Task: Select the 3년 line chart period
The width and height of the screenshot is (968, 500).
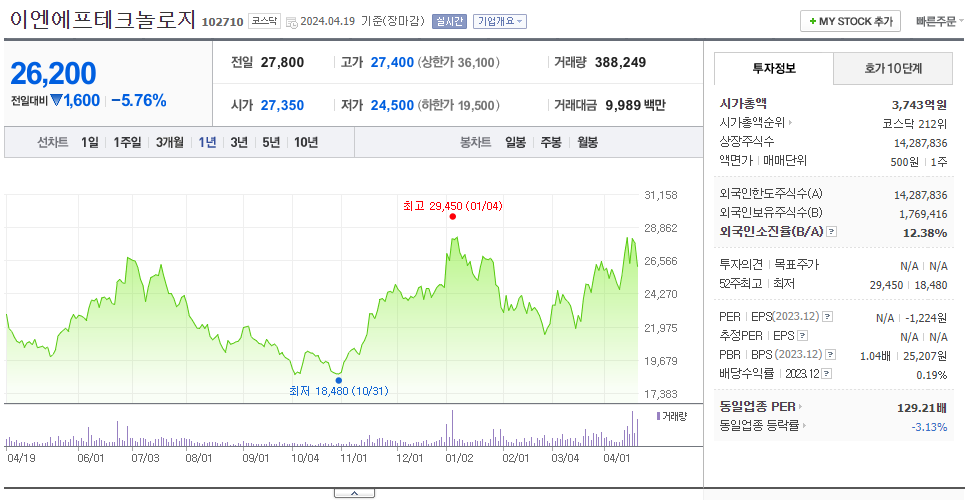Action: click(x=239, y=143)
